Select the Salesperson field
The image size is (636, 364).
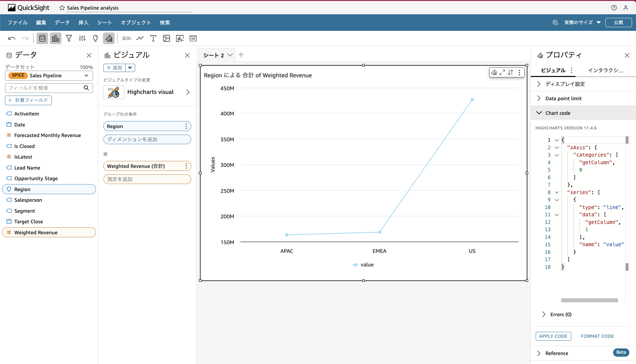click(x=28, y=200)
